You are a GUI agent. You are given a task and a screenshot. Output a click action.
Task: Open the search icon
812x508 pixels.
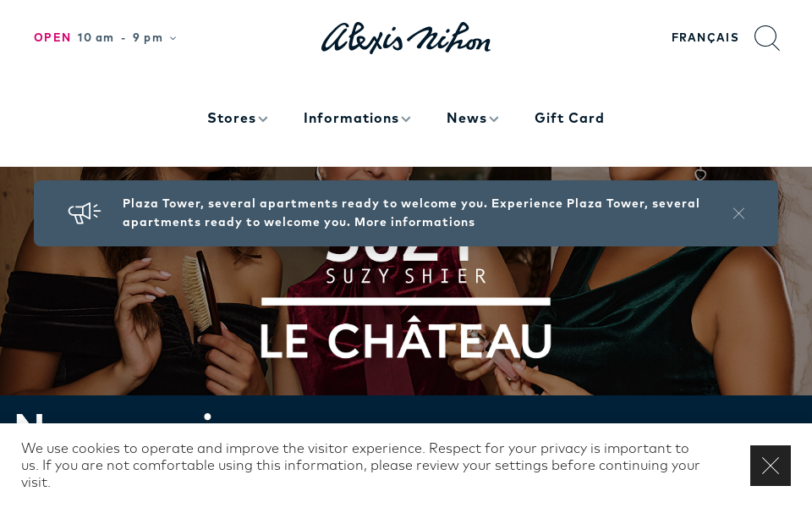(767, 38)
